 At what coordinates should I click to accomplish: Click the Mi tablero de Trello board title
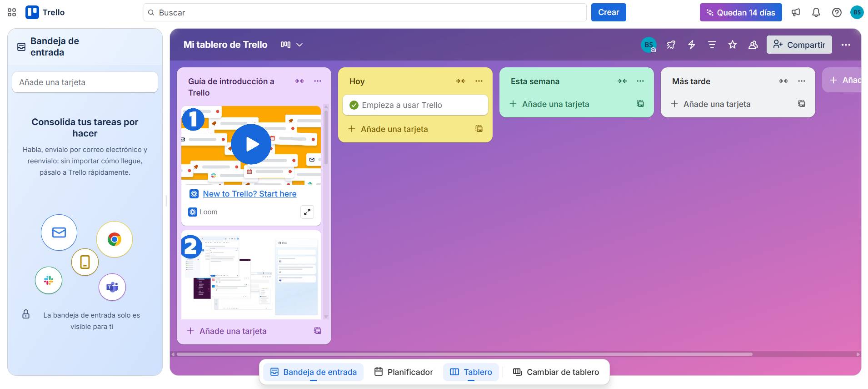(x=225, y=45)
